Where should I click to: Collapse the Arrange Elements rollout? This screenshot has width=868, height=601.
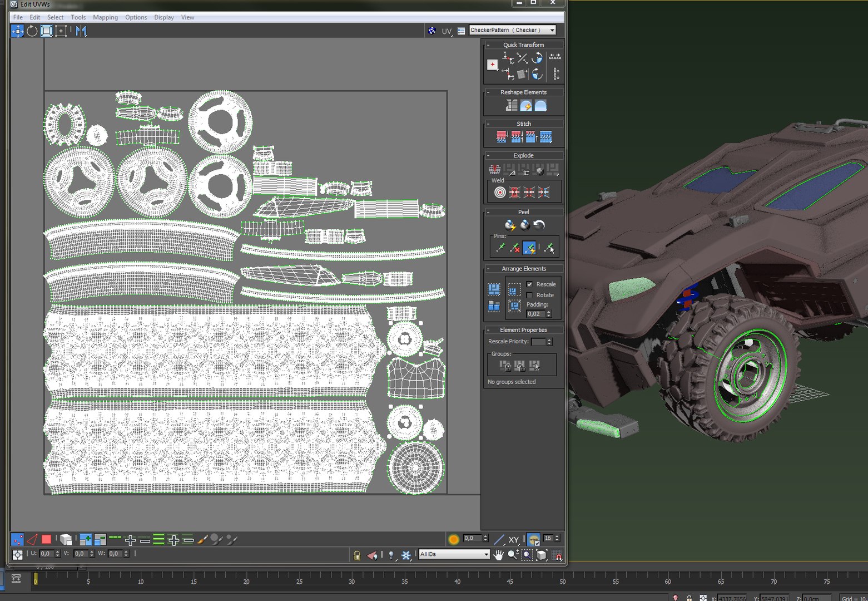pos(489,269)
